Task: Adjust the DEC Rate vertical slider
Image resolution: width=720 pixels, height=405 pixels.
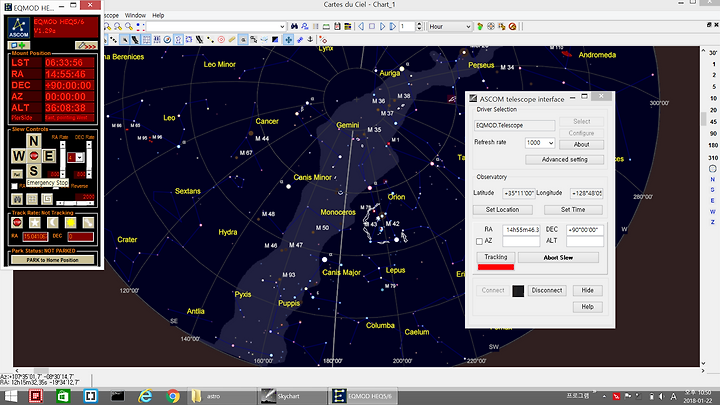Action: coord(89,160)
